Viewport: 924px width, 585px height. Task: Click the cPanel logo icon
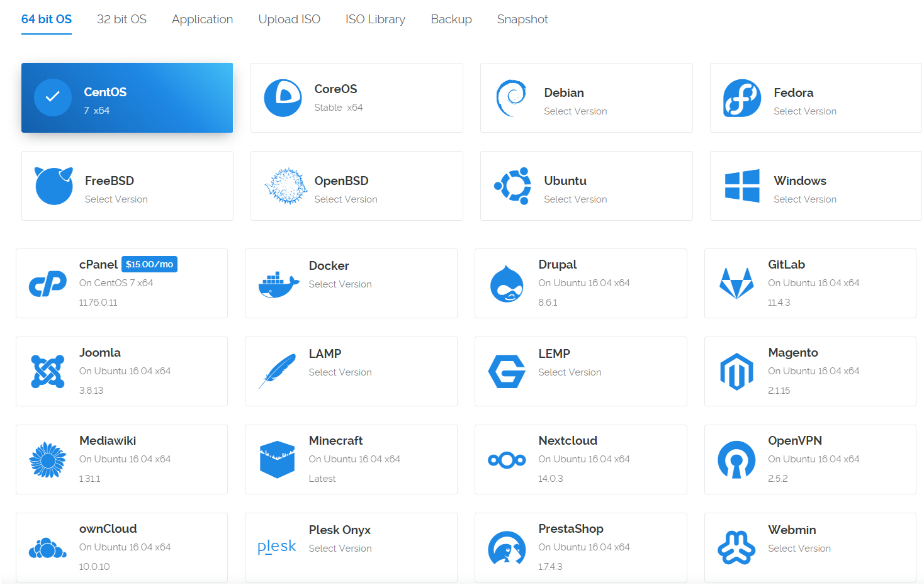tap(48, 284)
